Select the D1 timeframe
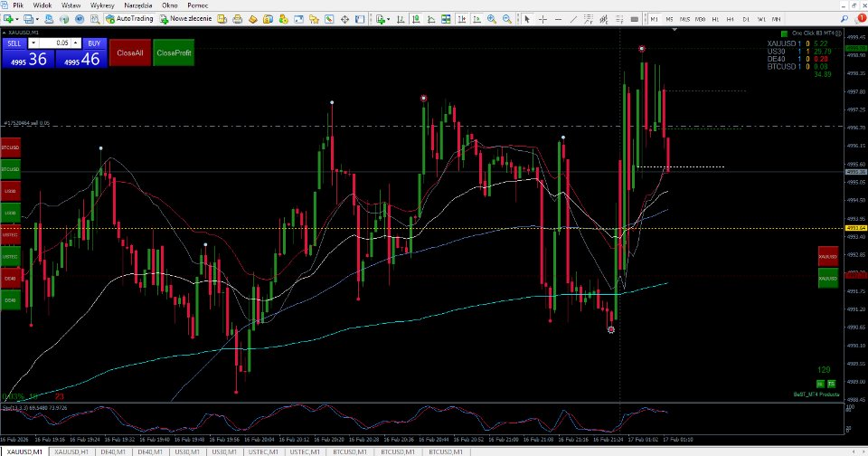This screenshot has width=868, height=456. (746, 19)
